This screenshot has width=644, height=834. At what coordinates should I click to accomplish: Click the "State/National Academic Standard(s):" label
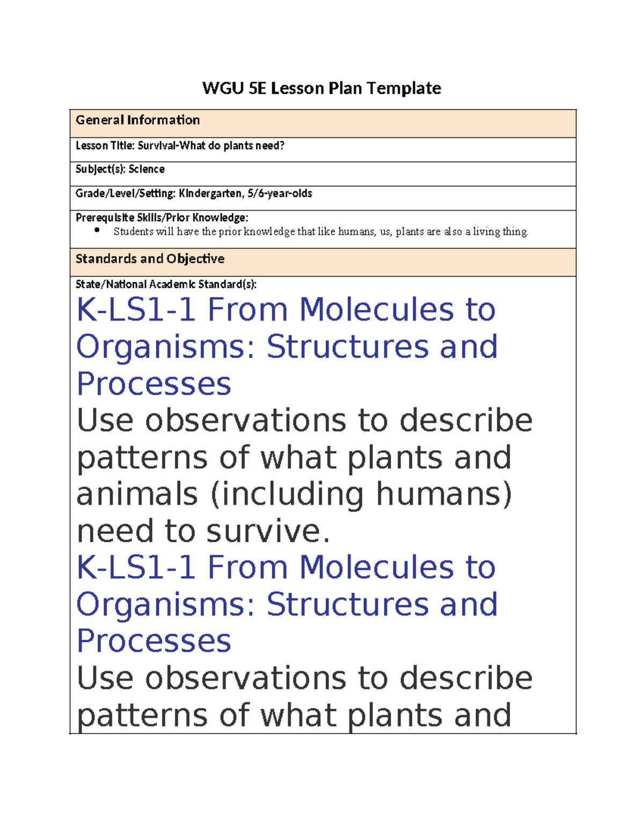tap(166, 284)
